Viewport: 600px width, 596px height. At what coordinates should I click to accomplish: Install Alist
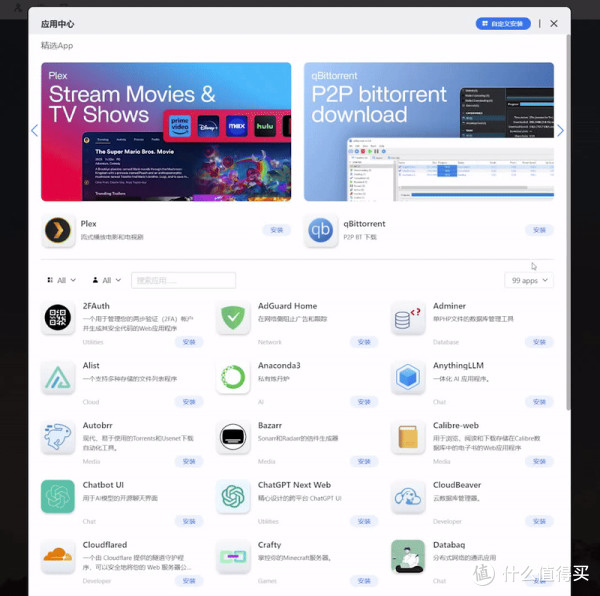(x=189, y=402)
